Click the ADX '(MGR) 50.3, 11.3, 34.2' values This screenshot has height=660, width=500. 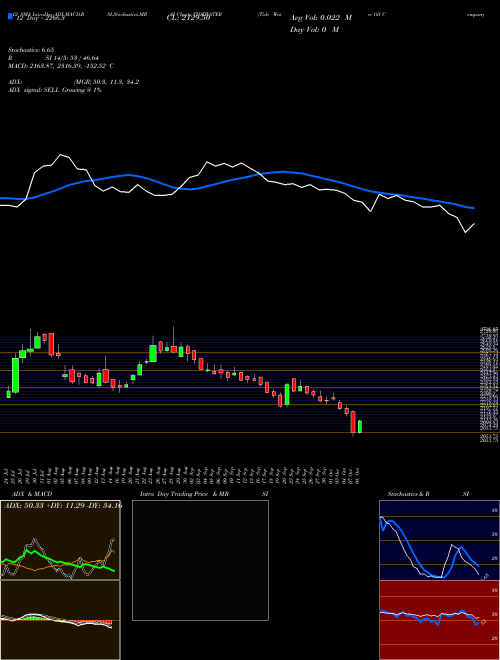pyautogui.click(x=106, y=82)
